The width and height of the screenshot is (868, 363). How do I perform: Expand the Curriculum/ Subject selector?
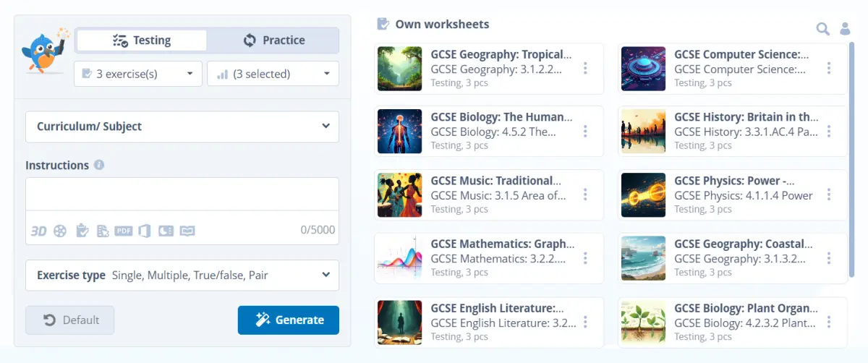tap(182, 127)
